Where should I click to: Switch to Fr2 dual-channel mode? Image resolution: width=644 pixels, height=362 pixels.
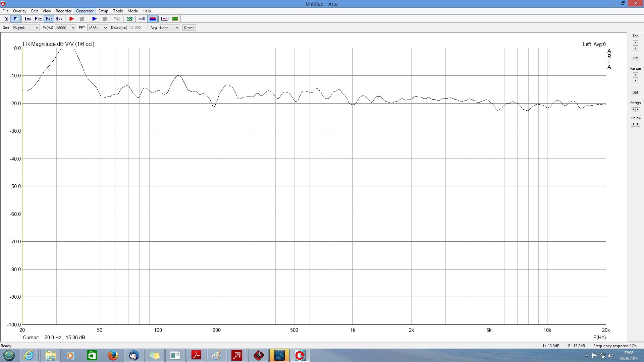[x=38, y=19]
